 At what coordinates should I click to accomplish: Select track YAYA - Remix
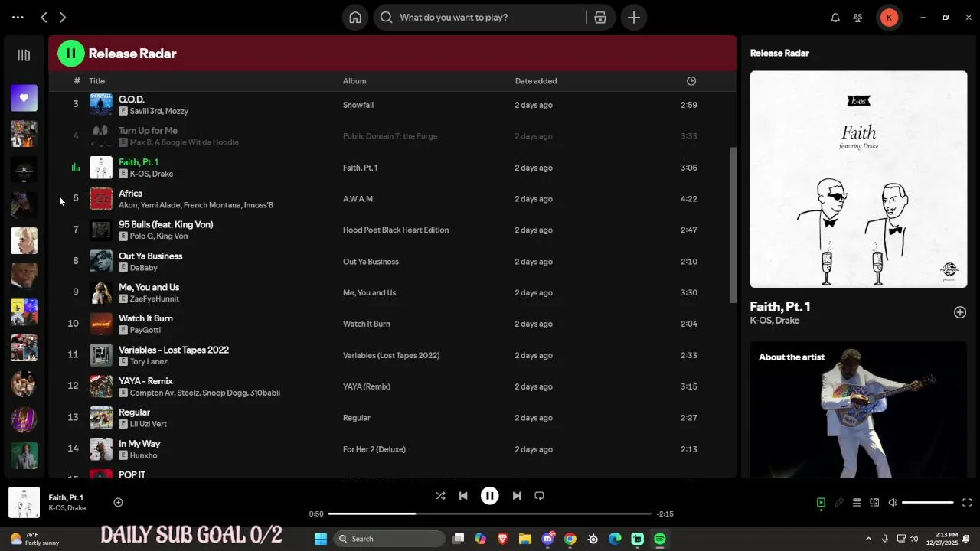(145, 381)
